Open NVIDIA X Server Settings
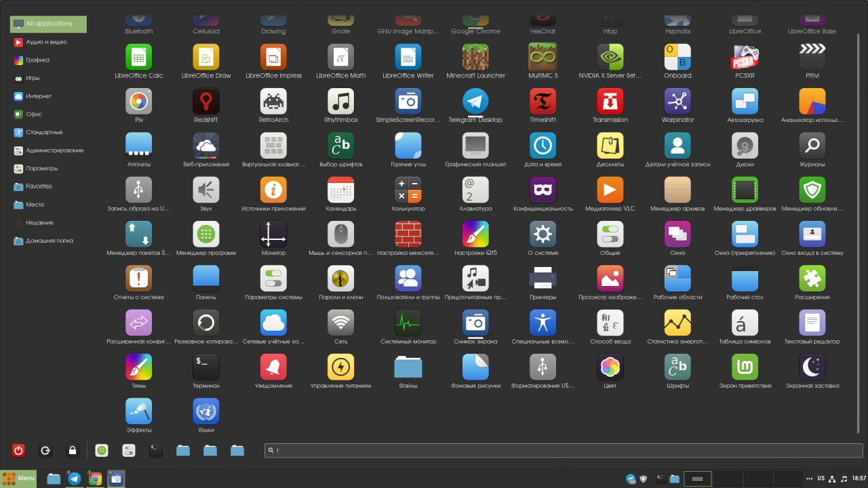 coord(610,58)
